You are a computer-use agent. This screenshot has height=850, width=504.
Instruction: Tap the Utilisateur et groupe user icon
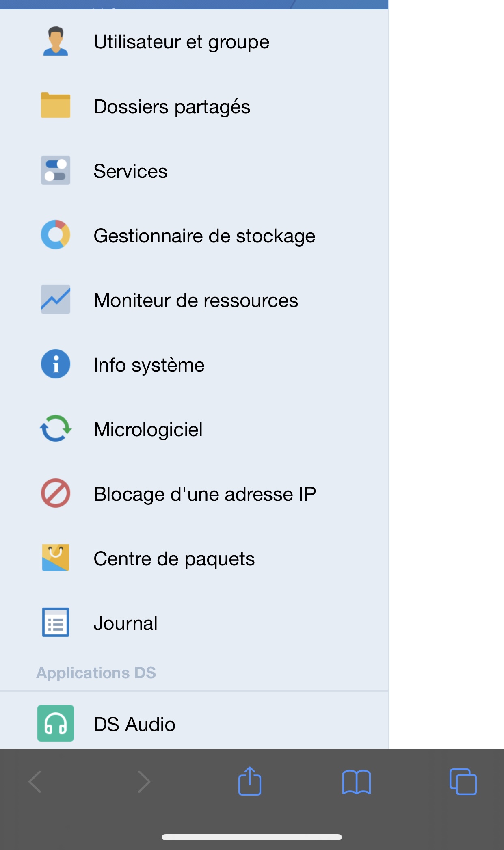56,41
